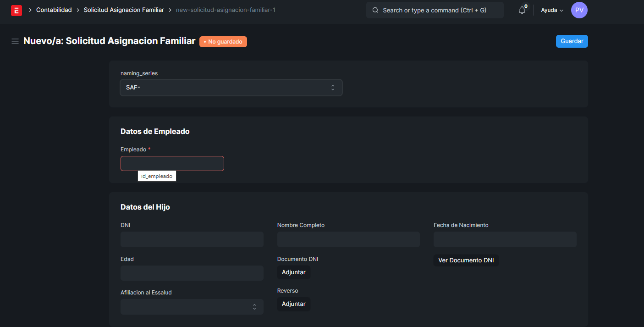This screenshot has height=327, width=644.
Task: Expand the naming_series SAF- dropdown
Action: tap(231, 88)
